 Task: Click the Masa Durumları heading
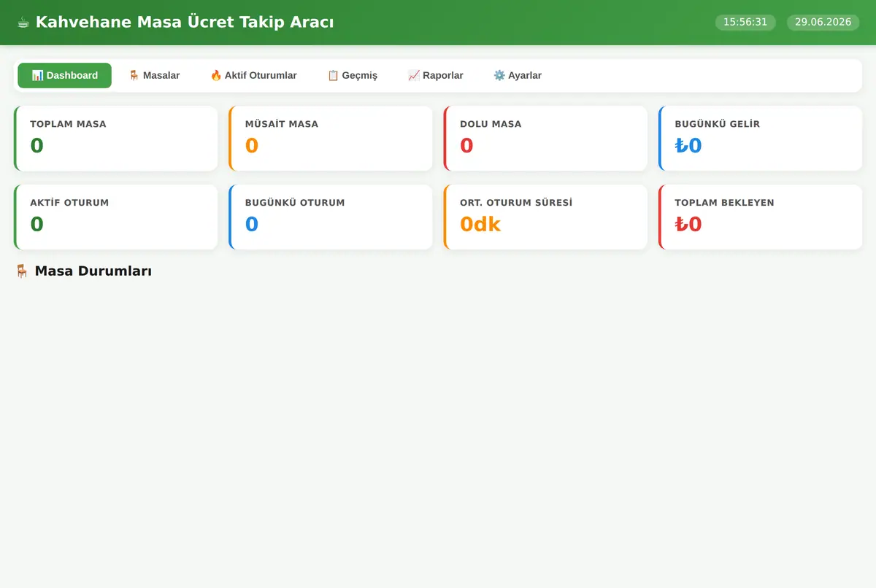coord(93,271)
